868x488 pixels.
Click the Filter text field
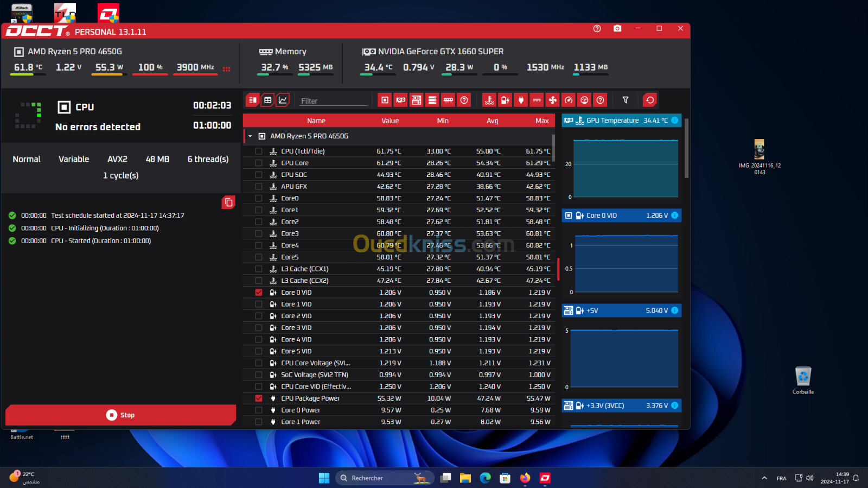pyautogui.click(x=333, y=101)
